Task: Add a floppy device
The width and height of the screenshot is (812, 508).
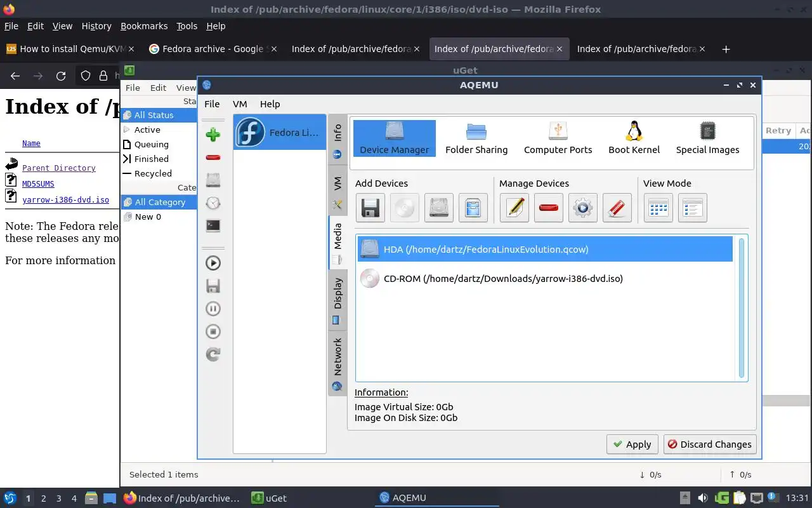Action: [x=370, y=208]
